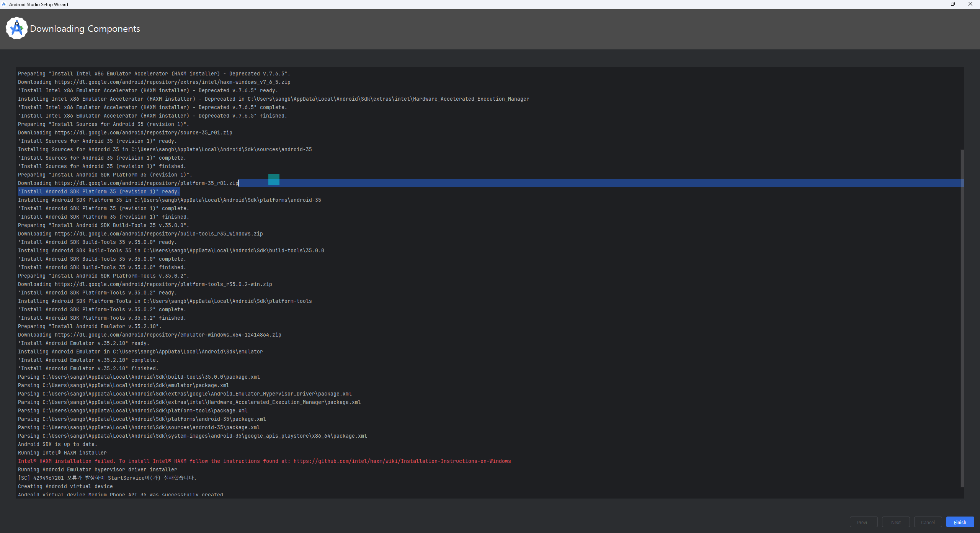This screenshot has height=533, width=980.
Task: Minimize the Setup Wizard window
Action: coord(935,4)
